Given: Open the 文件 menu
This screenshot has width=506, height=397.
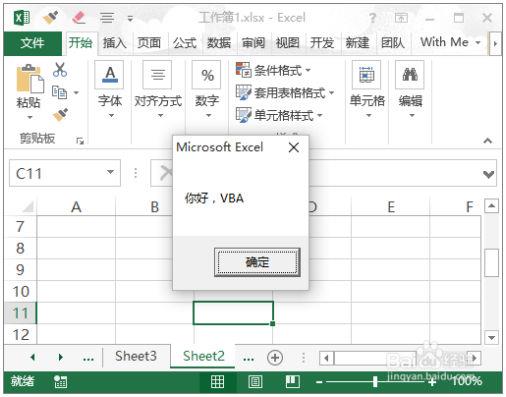Looking at the screenshot, I should [x=32, y=43].
